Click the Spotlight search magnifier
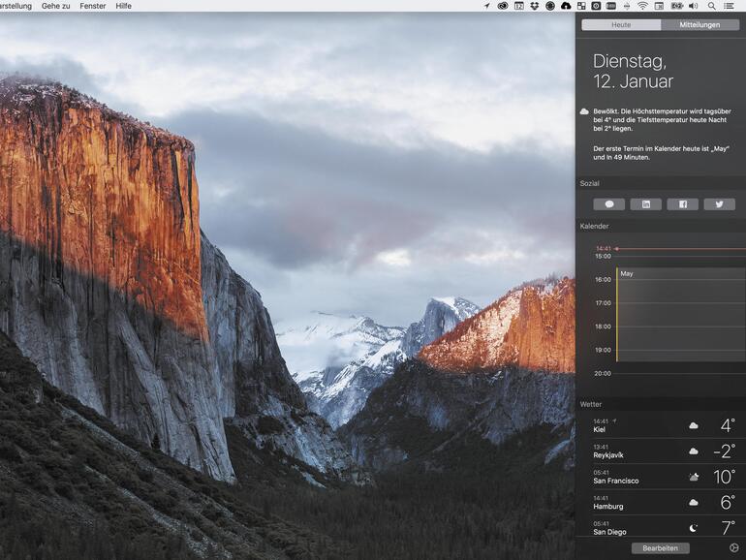Screen dimensions: 746x560 pos(712,6)
